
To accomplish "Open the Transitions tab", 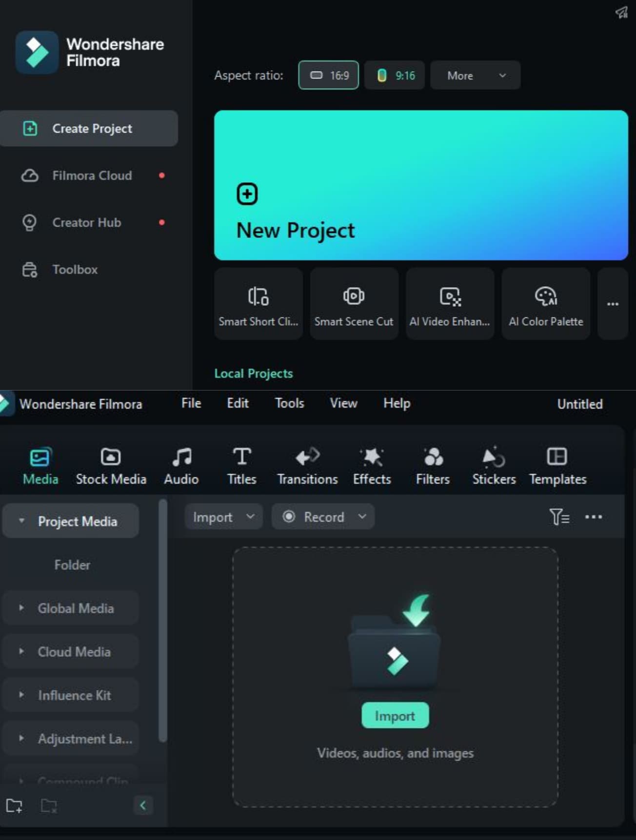I will pyautogui.click(x=307, y=466).
